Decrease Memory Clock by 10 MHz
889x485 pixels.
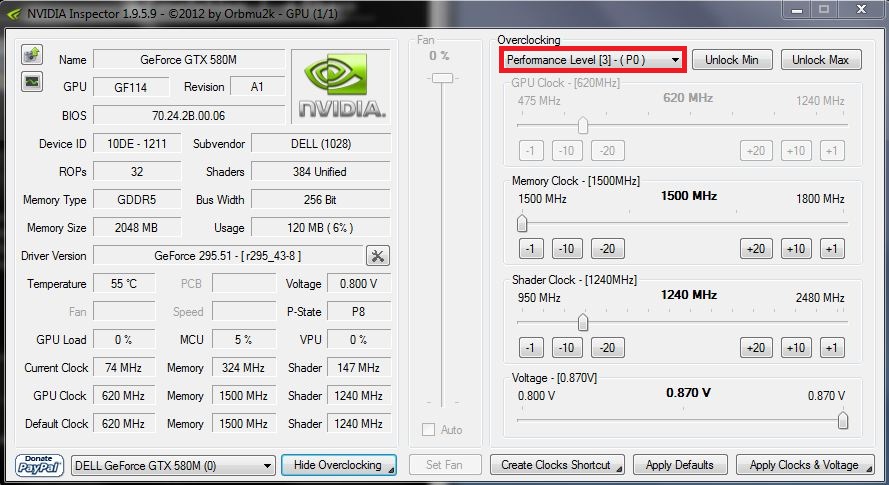(x=567, y=248)
